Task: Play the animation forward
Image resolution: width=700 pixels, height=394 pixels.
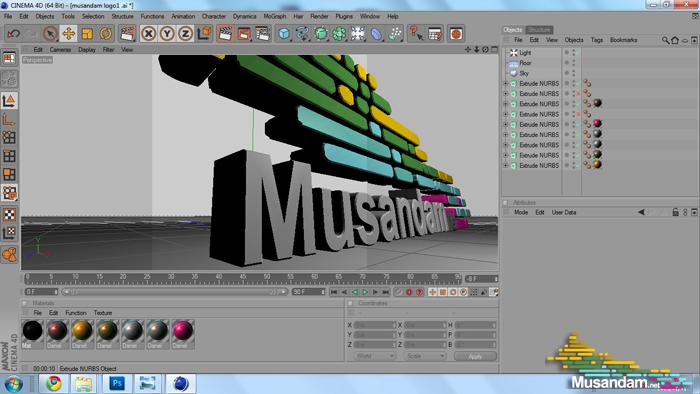Action: (365, 292)
